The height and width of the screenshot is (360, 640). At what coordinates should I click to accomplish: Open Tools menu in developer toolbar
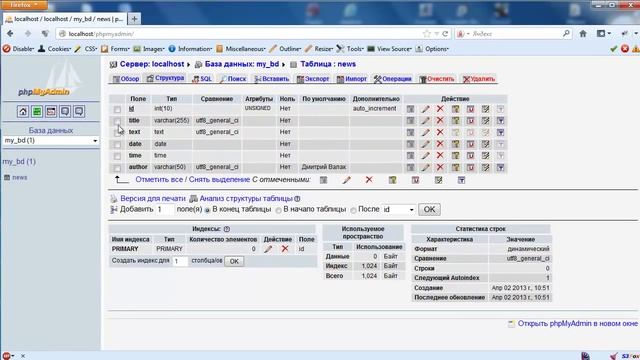click(x=350, y=49)
